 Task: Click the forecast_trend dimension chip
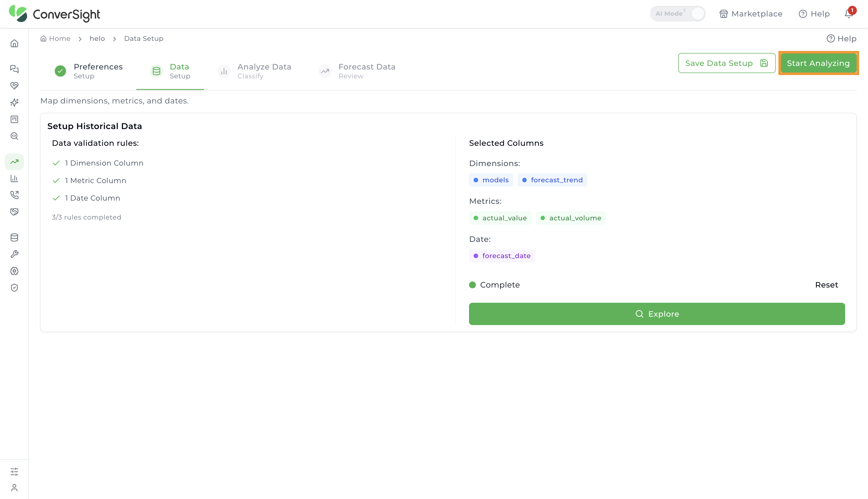pyautogui.click(x=553, y=180)
